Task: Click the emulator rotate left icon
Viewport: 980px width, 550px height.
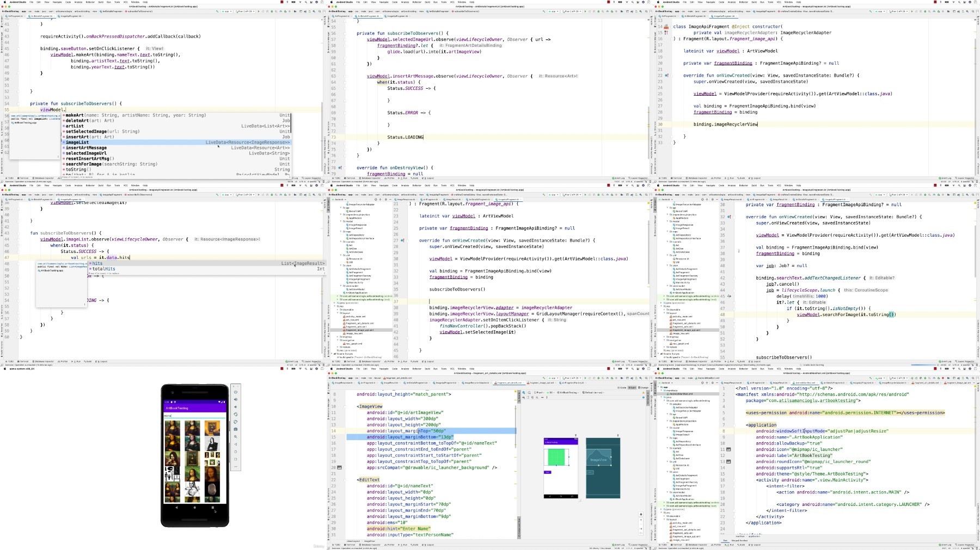Action: click(236, 414)
